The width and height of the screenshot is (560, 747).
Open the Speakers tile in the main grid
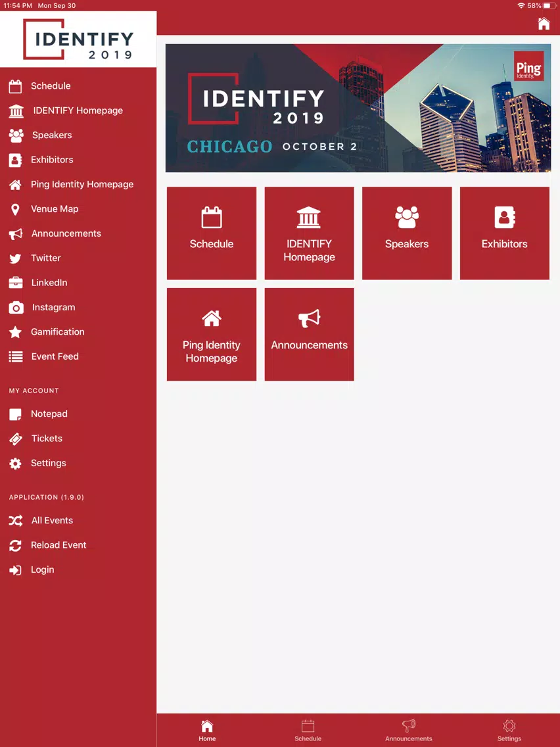point(407,233)
